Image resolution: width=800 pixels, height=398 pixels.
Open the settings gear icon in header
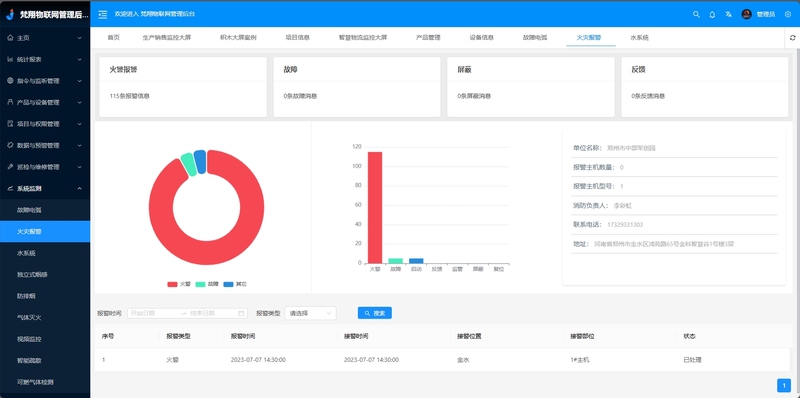pyautogui.click(x=788, y=14)
